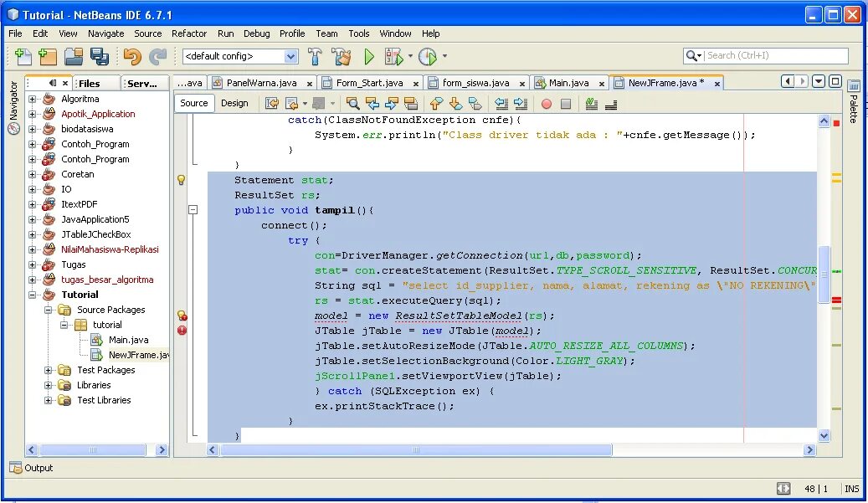The height and width of the screenshot is (503, 868).
Task: Shift line left icon
Action: tap(501, 104)
